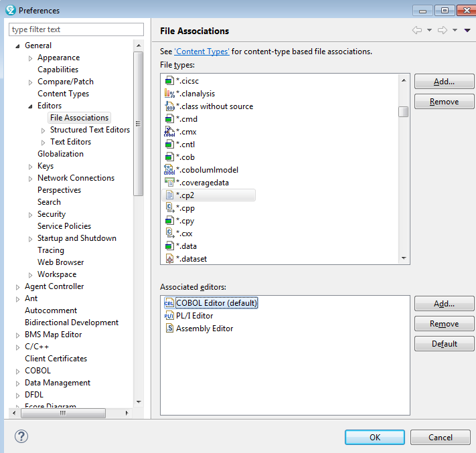This screenshot has height=453, width=476.
Task: Expand the COBOL preferences node
Action: pos(17,371)
